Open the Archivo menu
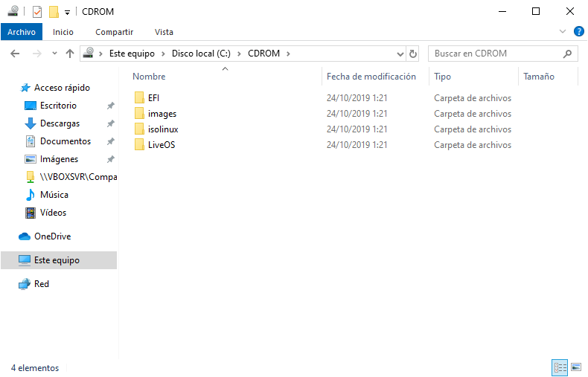The height and width of the screenshot is (377, 588). [x=22, y=32]
